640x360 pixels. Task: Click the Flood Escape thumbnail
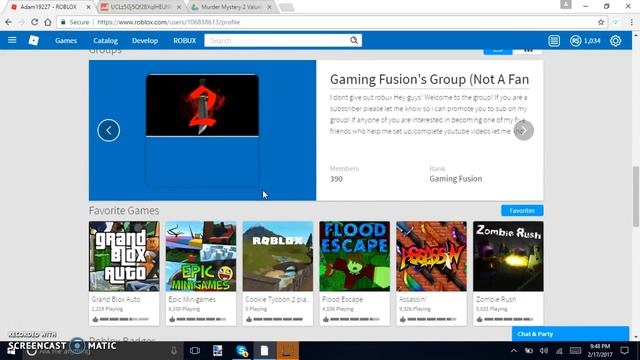coord(355,256)
